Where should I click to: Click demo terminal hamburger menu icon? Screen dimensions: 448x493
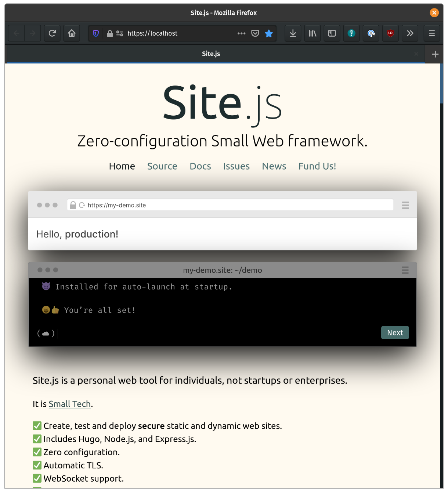(x=405, y=270)
